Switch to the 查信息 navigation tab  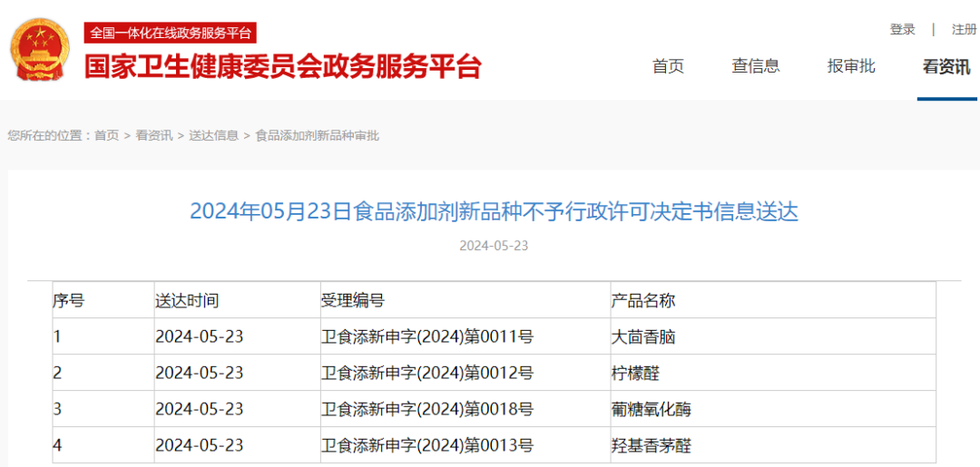755,66
